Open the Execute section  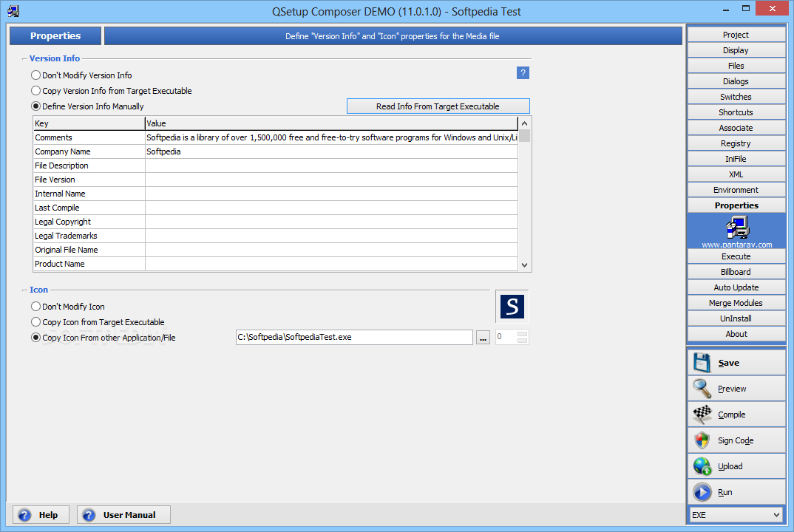tap(736, 256)
